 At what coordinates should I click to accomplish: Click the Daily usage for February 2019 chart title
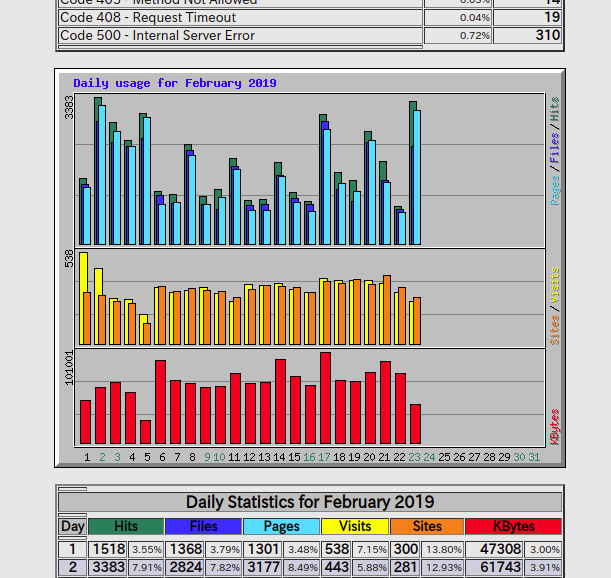click(x=175, y=83)
